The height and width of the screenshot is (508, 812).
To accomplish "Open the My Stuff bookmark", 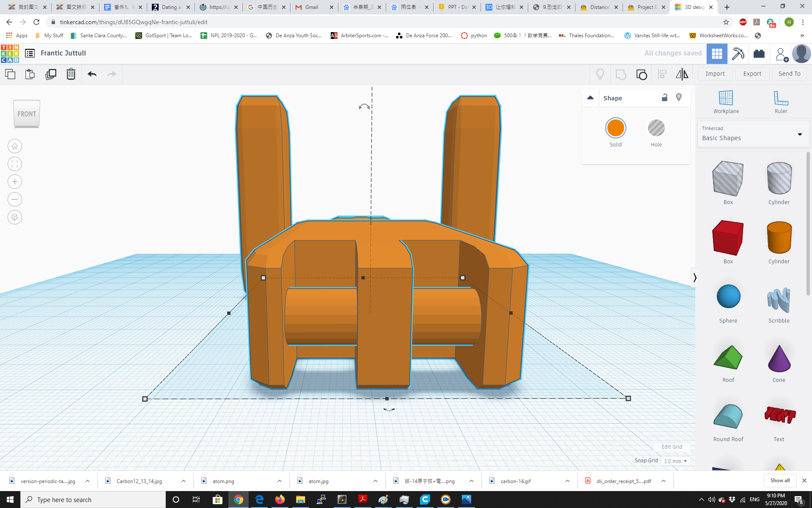I will pyautogui.click(x=49, y=36).
